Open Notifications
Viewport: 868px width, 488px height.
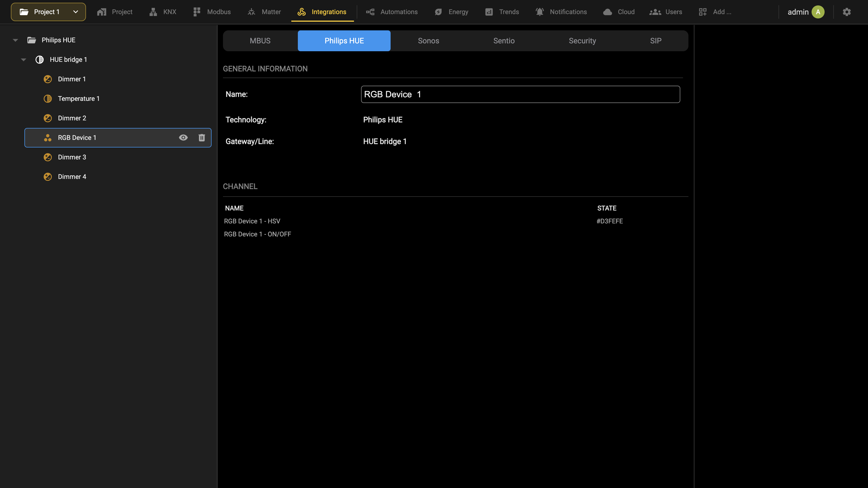[x=561, y=12]
